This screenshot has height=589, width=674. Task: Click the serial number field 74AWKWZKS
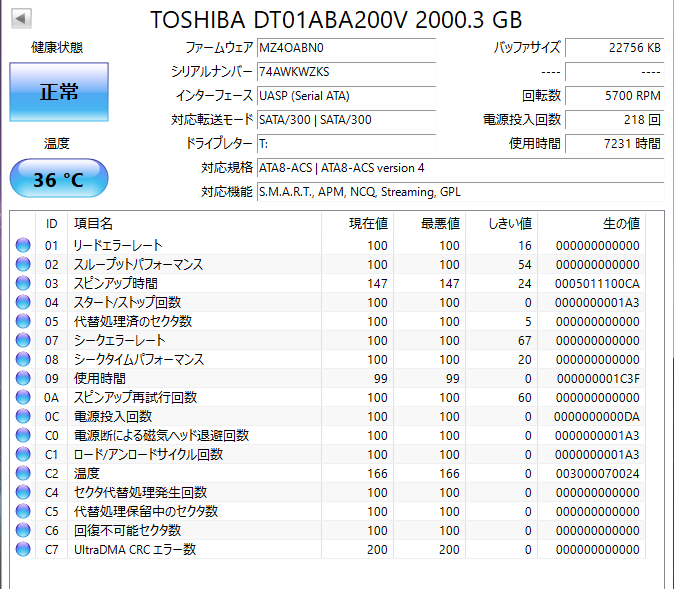346,72
